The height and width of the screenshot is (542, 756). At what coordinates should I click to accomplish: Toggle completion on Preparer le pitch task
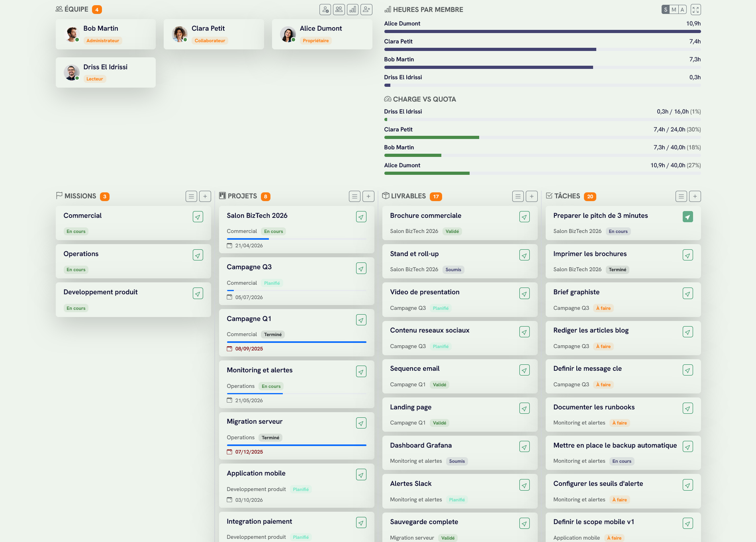688,217
